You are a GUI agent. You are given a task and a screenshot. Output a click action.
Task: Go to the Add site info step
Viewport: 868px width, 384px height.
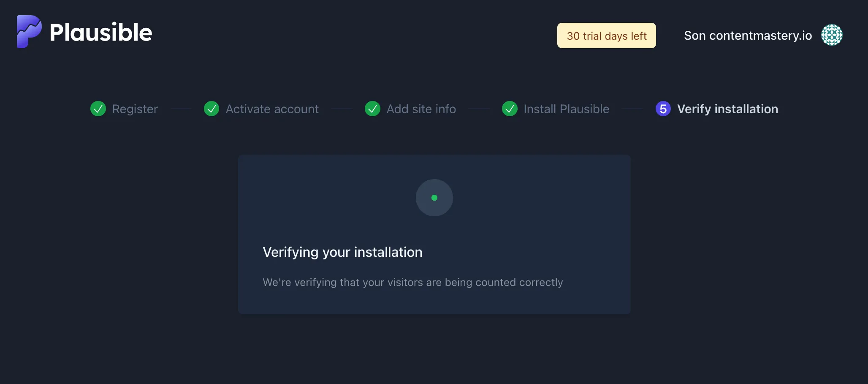(x=421, y=109)
